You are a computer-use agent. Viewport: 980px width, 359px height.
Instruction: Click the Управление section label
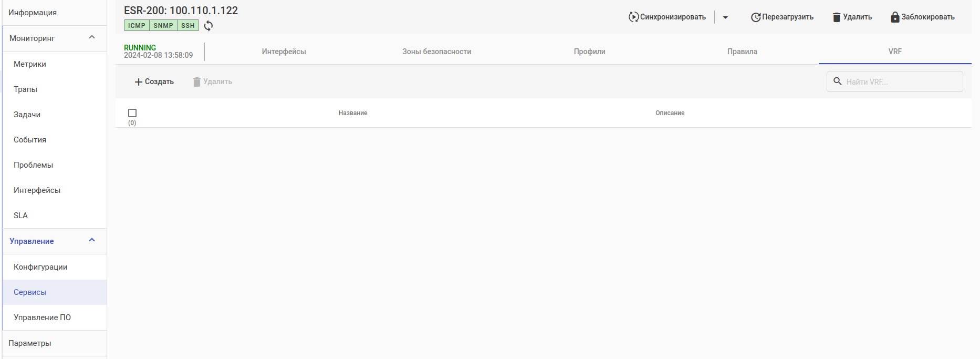tap(32, 241)
